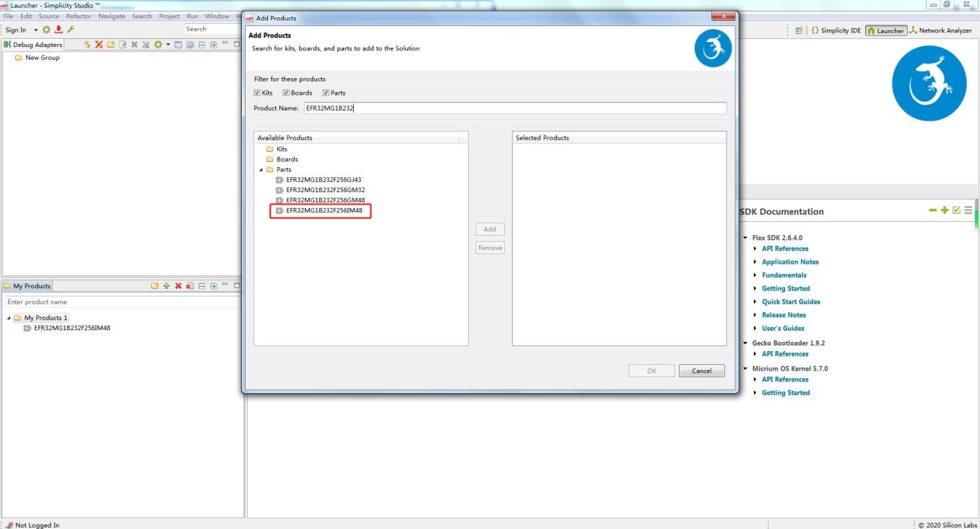Click the green checkbox icon in SDK Documentation
Viewport: 980px width, 529px height.
(x=957, y=210)
